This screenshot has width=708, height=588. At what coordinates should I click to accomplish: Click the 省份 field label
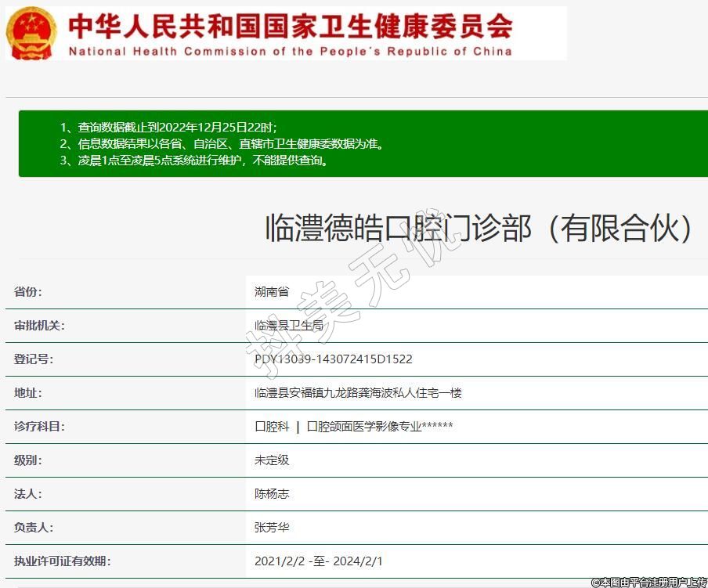point(28,292)
